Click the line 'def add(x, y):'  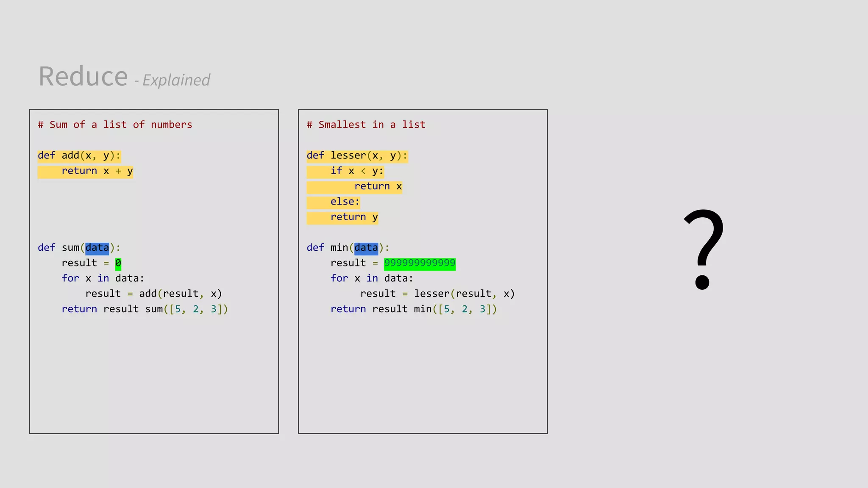[x=79, y=155]
